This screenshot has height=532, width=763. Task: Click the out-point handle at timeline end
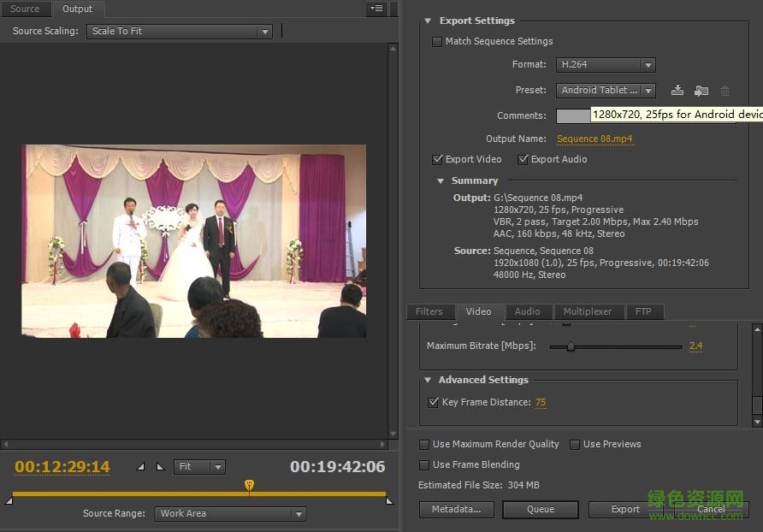tap(389, 500)
